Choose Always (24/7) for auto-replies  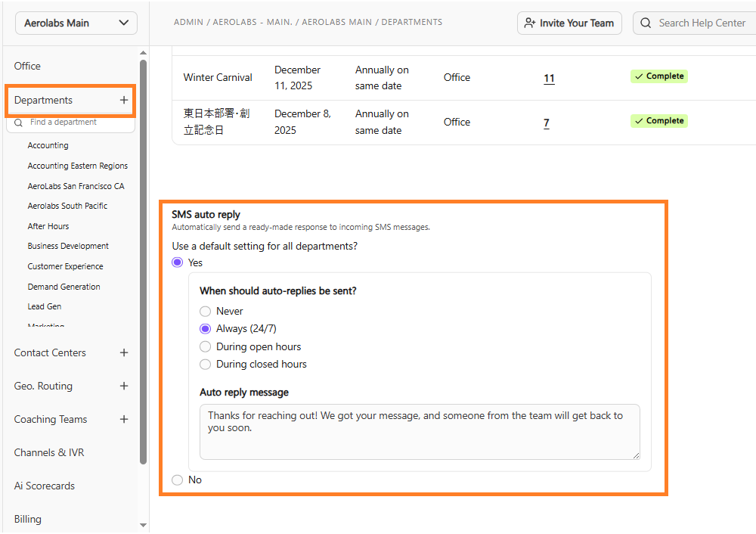[206, 329]
